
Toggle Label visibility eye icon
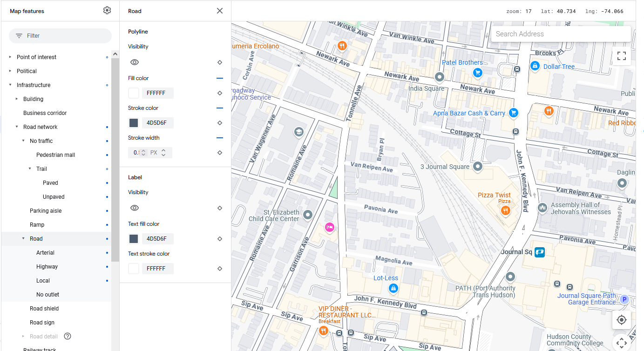135,208
